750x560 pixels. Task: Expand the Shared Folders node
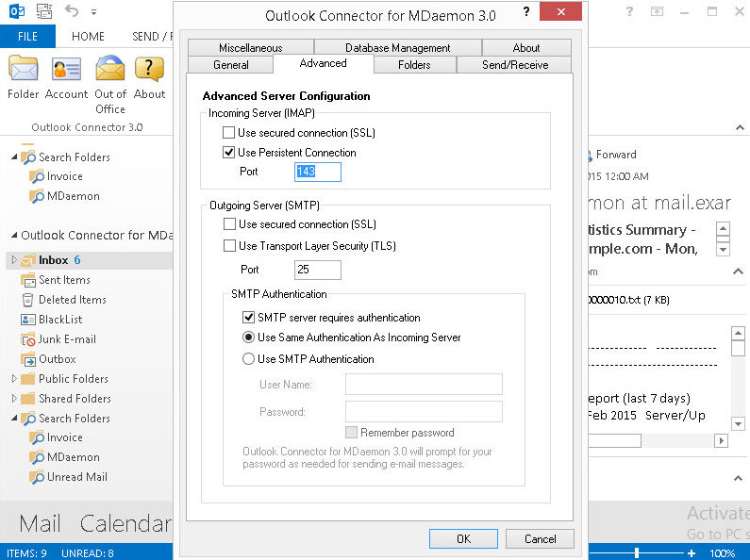point(14,398)
